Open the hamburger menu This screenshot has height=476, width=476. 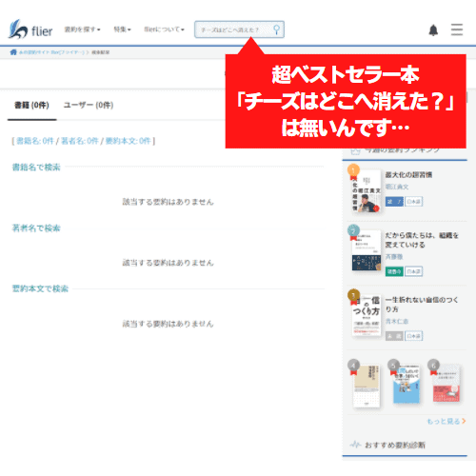click(457, 30)
